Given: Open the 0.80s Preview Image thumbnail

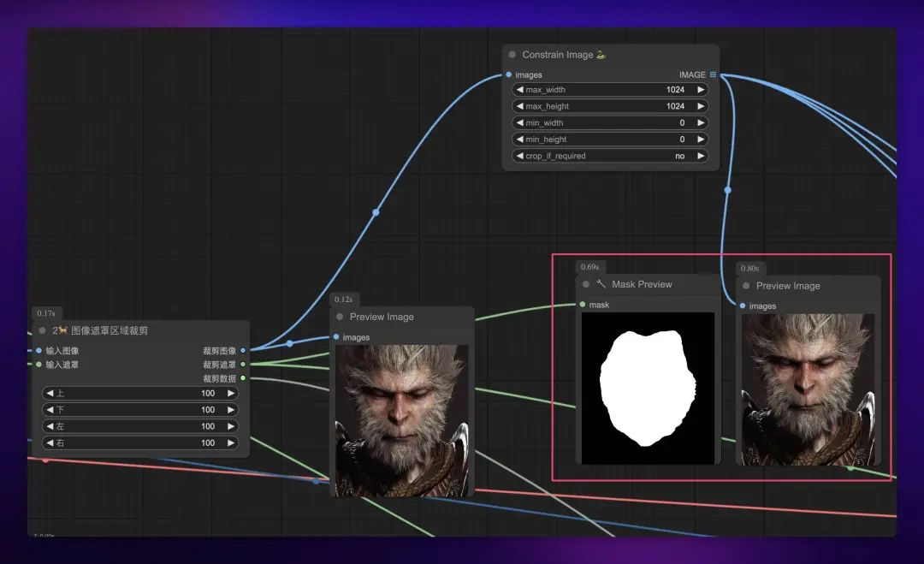Looking at the screenshot, I should pyautogui.click(x=808, y=389).
